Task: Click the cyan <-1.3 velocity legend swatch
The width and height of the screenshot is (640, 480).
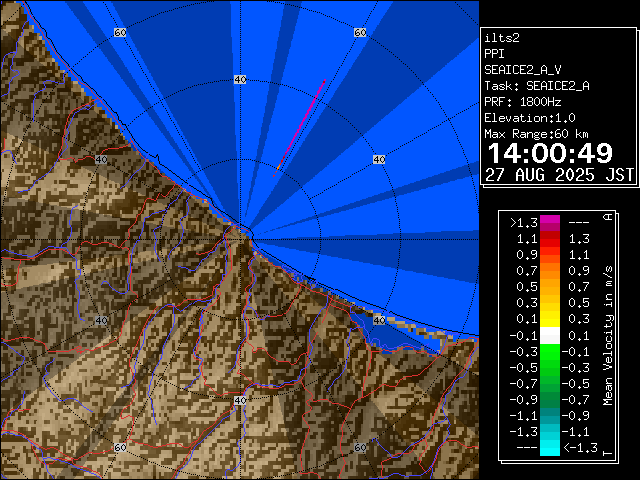Action: [549, 448]
